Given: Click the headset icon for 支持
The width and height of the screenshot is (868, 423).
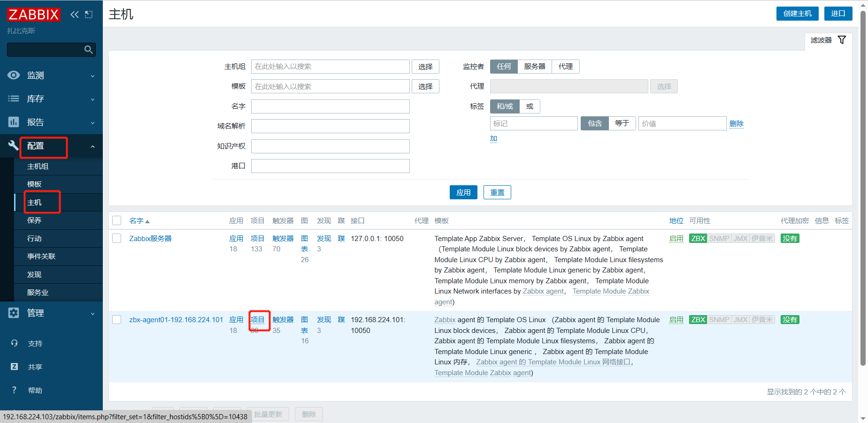Looking at the screenshot, I should (14, 343).
